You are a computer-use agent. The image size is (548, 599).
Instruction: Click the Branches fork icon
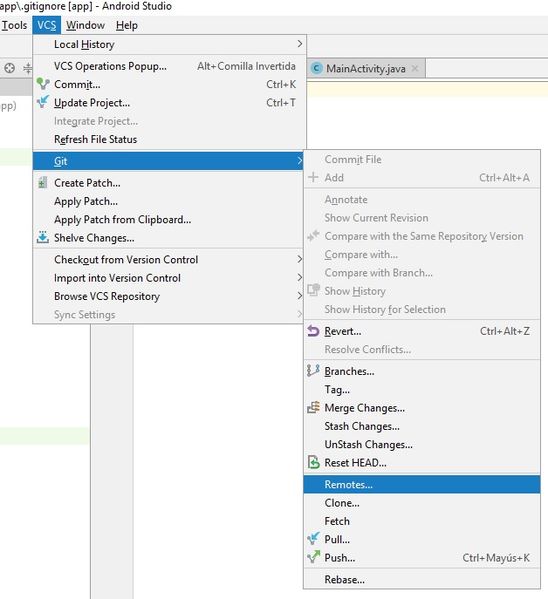coord(313,371)
